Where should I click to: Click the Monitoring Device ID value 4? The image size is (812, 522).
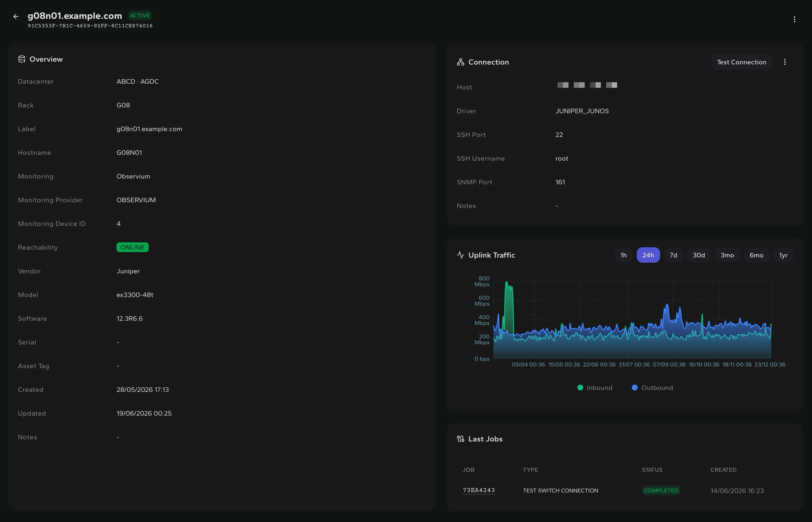[x=118, y=224]
